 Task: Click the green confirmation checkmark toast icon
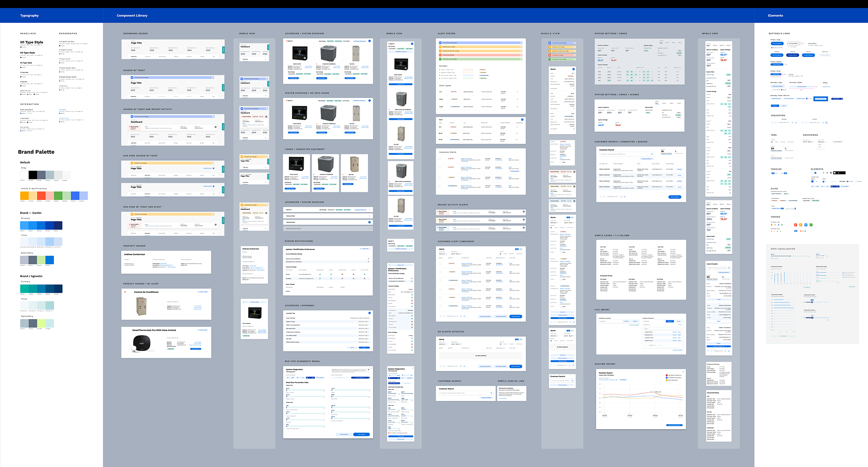441,59
